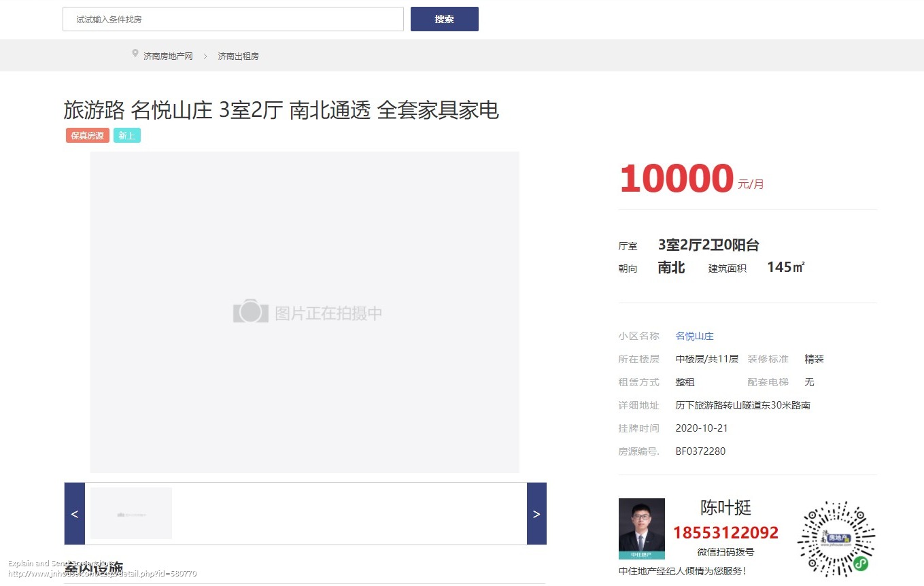Image resolution: width=924 pixels, height=586 pixels.
Task: Select the first photo thumbnail
Action: click(131, 513)
